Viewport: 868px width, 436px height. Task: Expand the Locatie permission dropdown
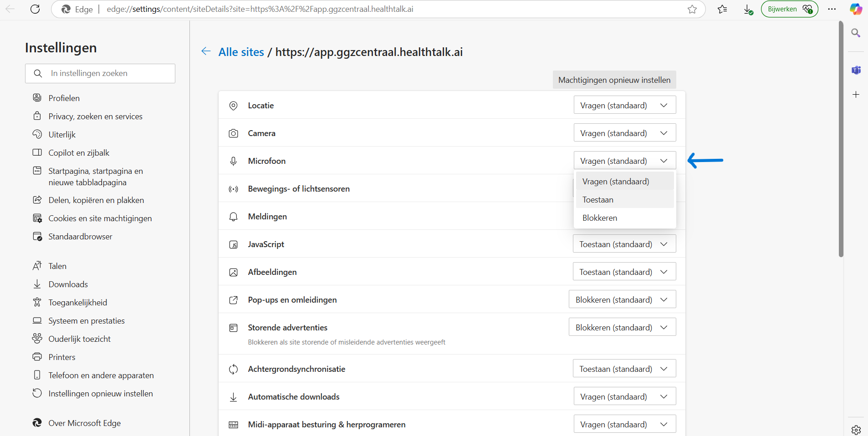(624, 106)
